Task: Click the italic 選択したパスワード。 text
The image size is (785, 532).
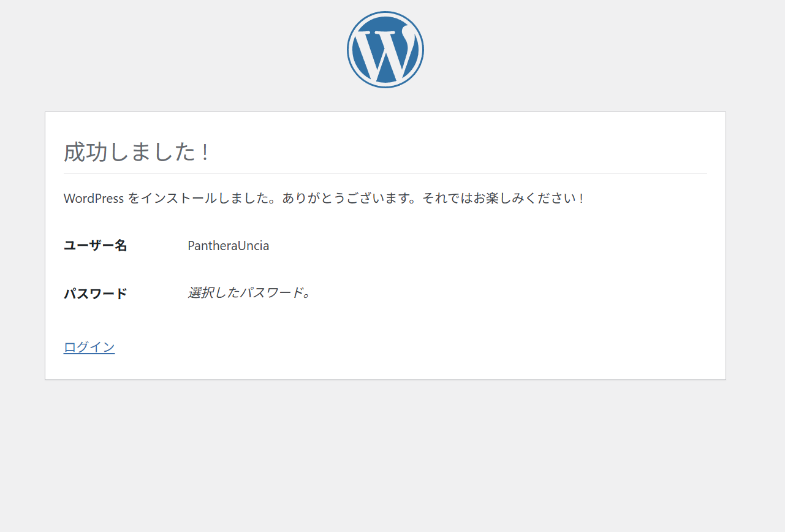Action: [249, 293]
